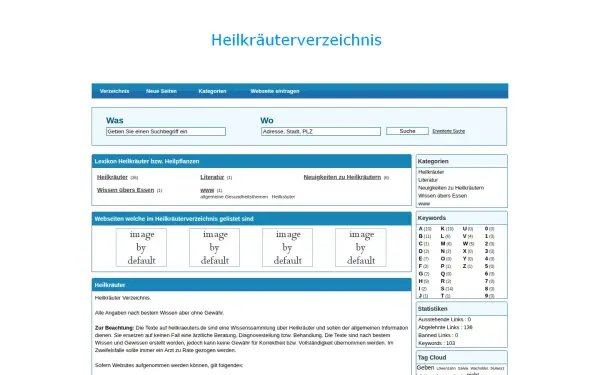
Task: Click the Heilkräuterverzeichnis page title
Action: (x=296, y=40)
